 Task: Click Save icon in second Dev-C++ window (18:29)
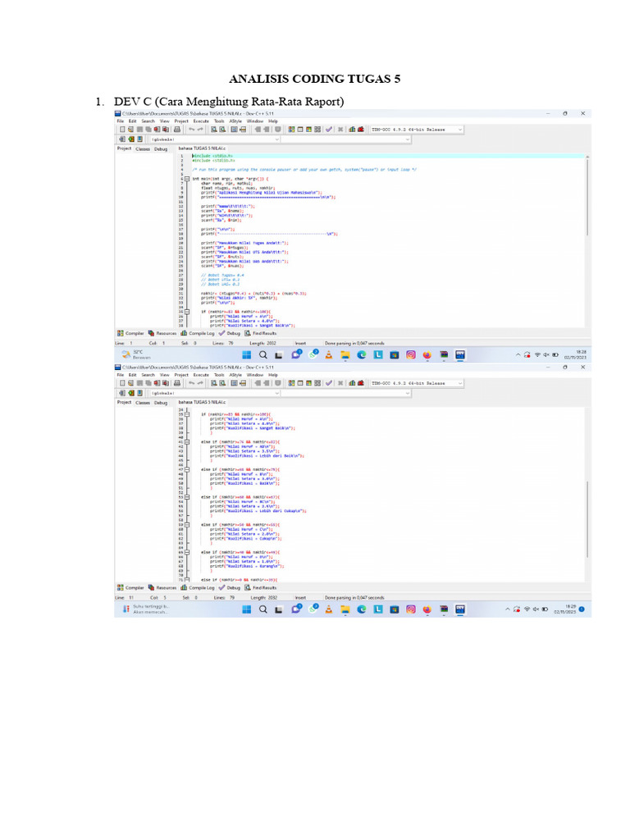tap(139, 383)
